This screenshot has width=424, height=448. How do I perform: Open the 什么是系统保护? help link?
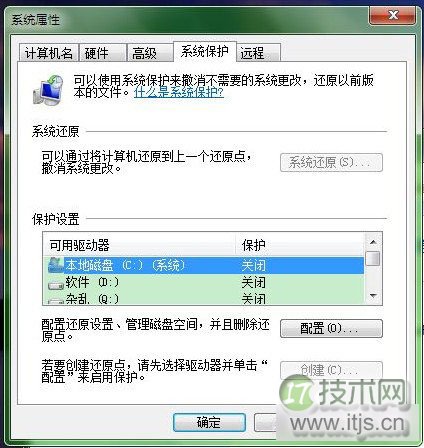pos(179,92)
